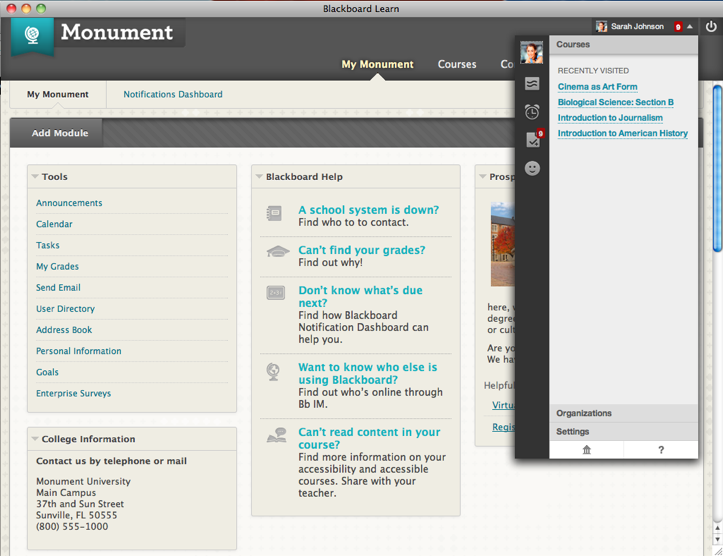Open the User Directory link
This screenshot has width=723, height=556.
point(65,309)
